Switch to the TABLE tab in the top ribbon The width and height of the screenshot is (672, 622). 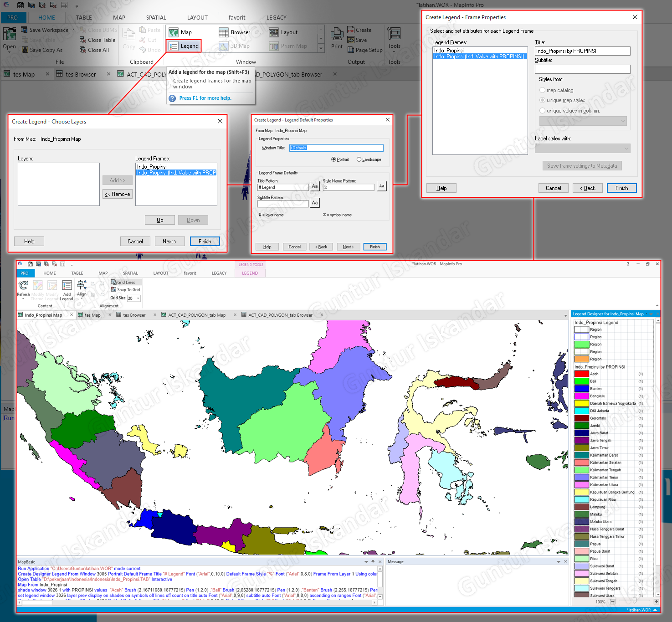point(84,18)
